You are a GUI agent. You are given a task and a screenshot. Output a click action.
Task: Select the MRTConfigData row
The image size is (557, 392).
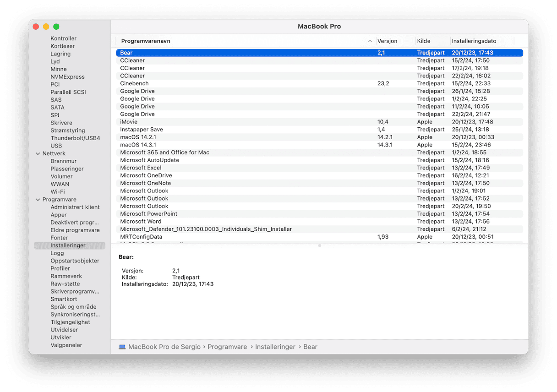(x=319, y=237)
